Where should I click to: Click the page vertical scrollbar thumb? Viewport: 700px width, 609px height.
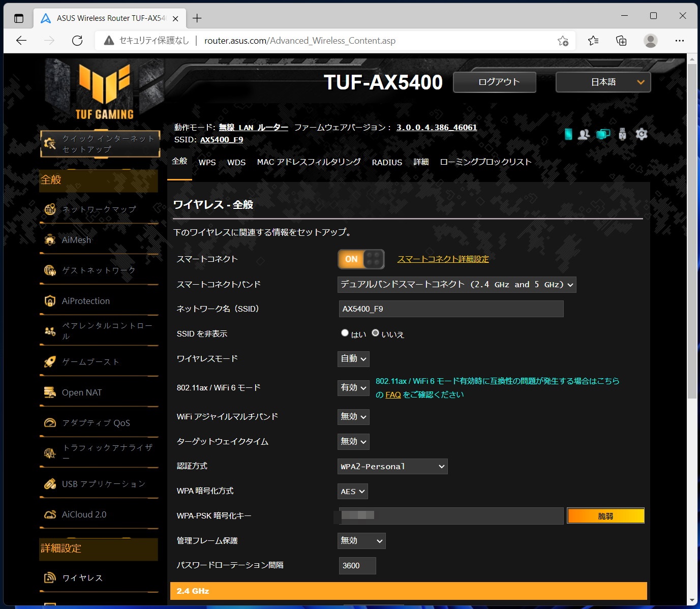[x=692, y=231]
